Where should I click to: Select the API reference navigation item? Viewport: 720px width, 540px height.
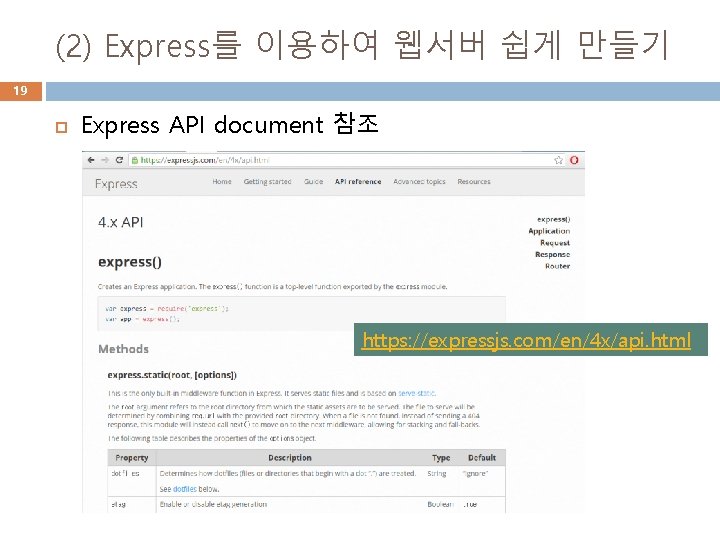[358, 181]
